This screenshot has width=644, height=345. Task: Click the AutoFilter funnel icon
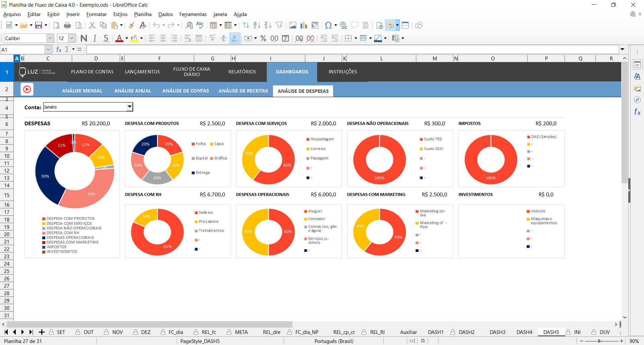279,25
